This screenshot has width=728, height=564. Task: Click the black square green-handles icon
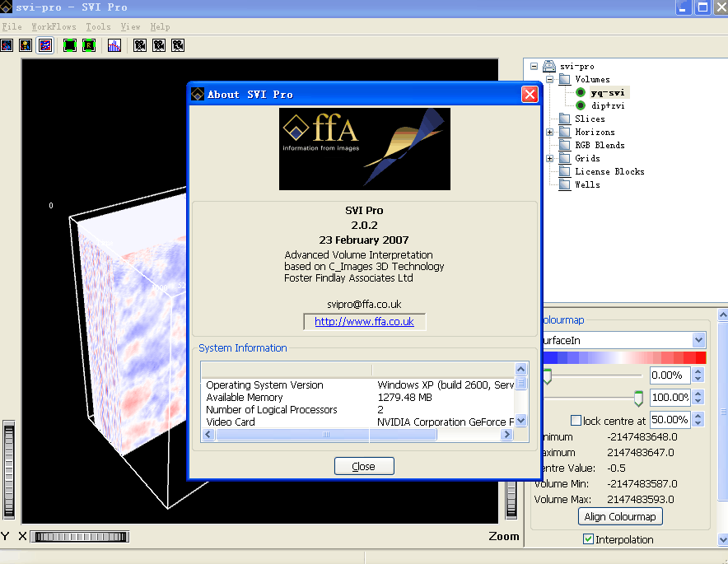pyautogui.click(x=70, y=45)
